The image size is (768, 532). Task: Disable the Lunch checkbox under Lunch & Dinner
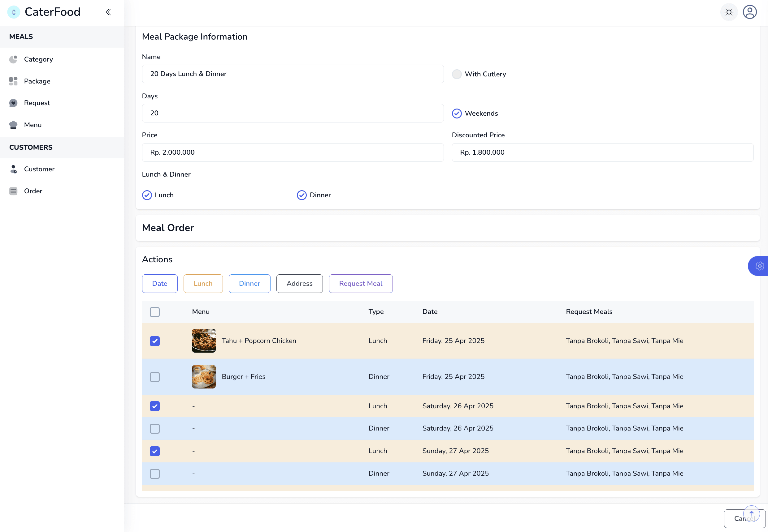point(147,195)
